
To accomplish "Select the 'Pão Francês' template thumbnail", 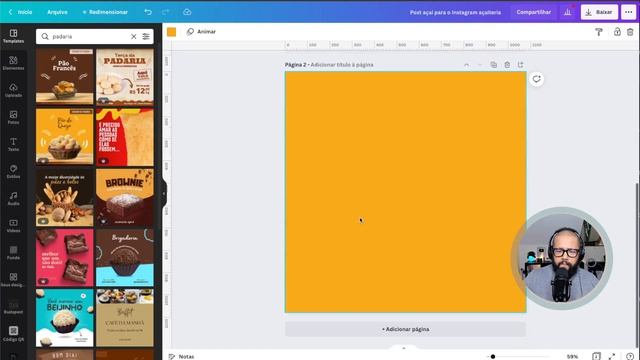I will point(64,76).
